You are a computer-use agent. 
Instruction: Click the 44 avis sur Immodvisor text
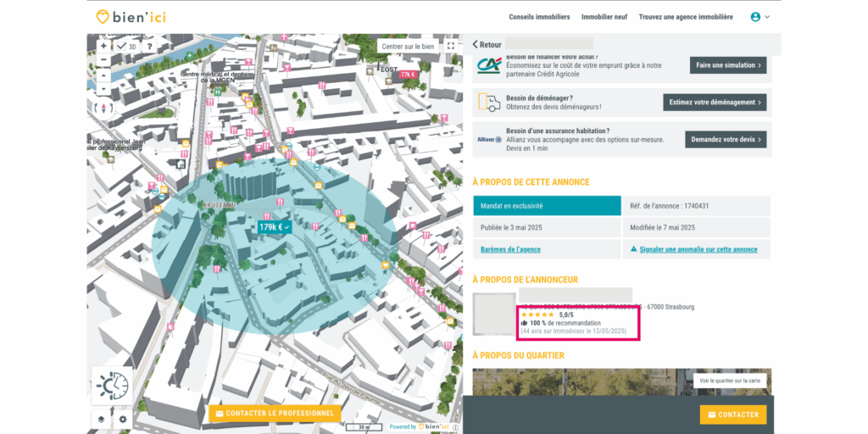pyautogui.click(x=573, y=331)
